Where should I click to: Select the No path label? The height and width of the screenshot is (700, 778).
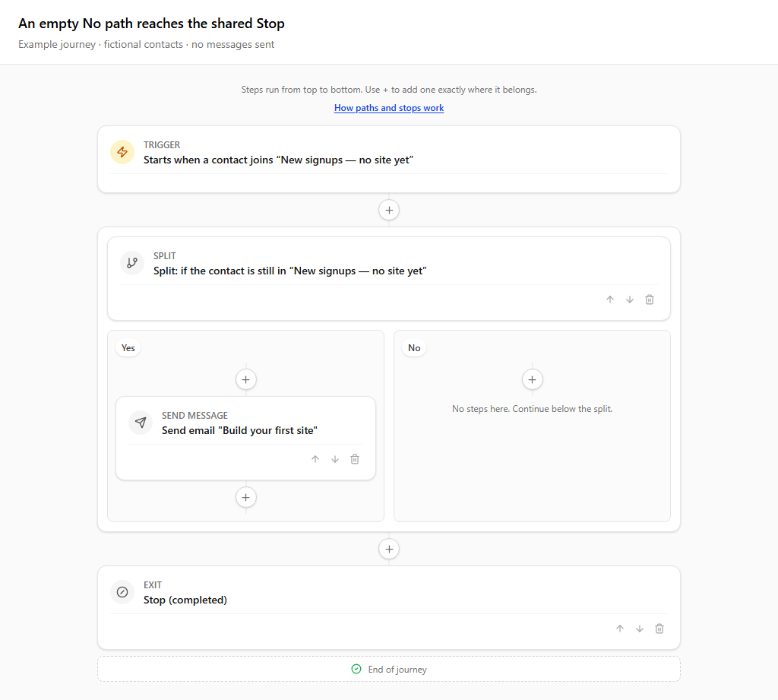[414, 348]
